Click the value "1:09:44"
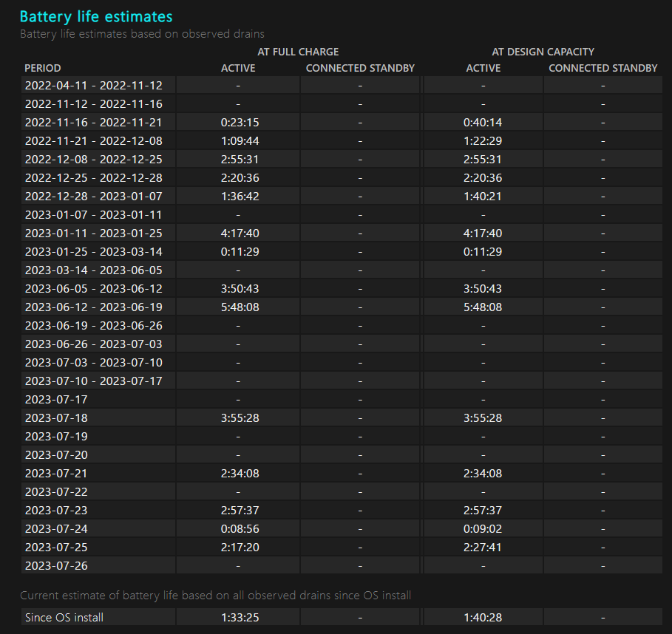This screenshot has height=634, width=672. (240, 140)
